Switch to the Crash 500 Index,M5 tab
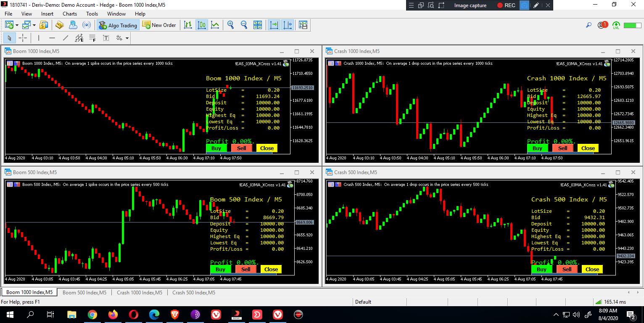Screen dimensions: 644x323 pyautogui.click(x=193, y=292)
